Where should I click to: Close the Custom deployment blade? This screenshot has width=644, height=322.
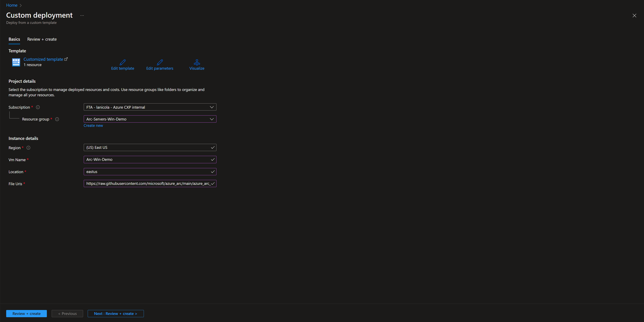point(634,15)
